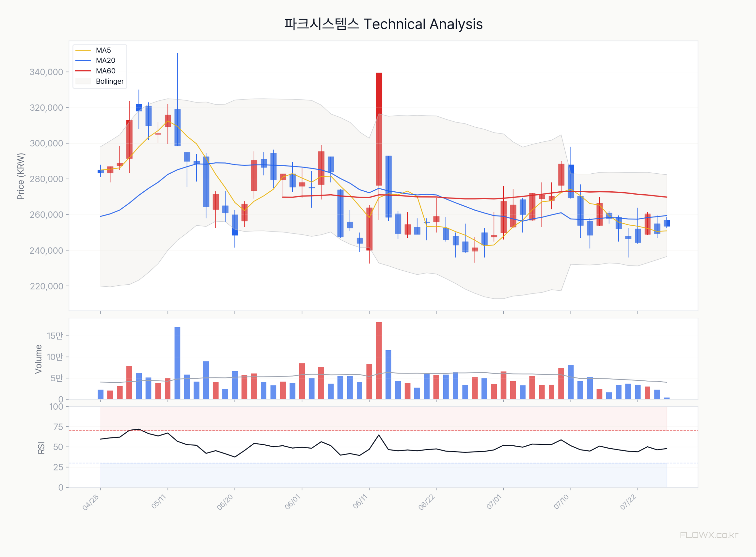Click the 100 label on RSI axis

point(56,407)
